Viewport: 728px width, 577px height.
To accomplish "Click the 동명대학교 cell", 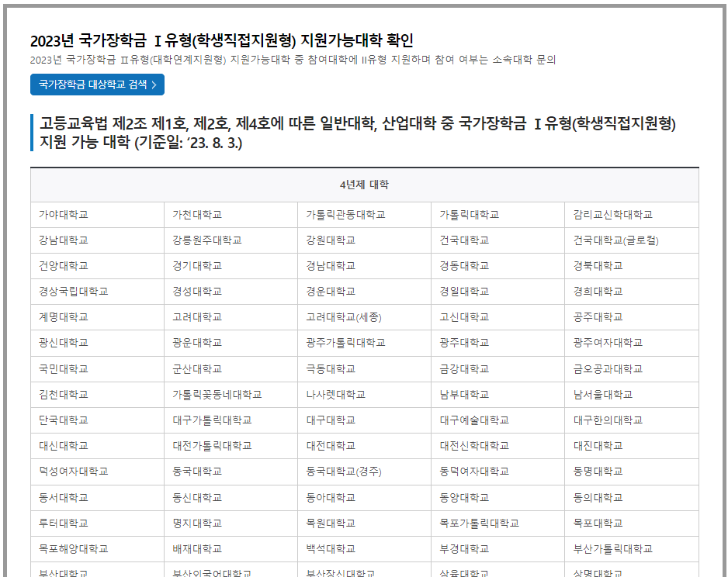I will point(632,472).
